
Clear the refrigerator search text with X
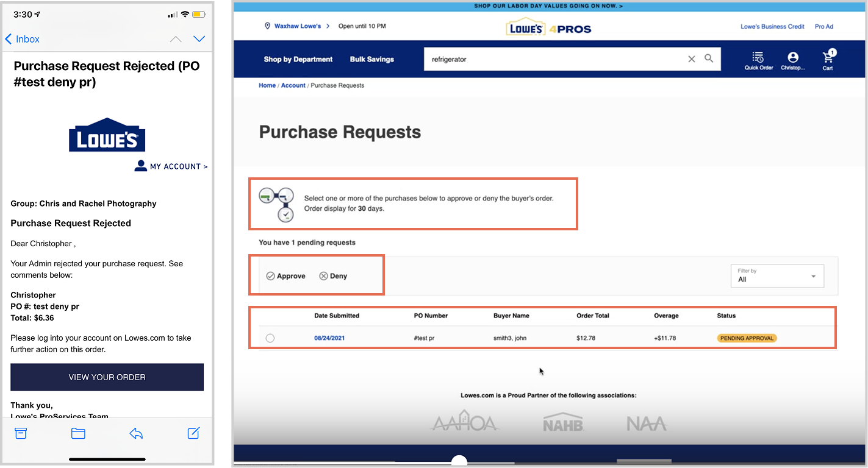(x=692, y=59)
